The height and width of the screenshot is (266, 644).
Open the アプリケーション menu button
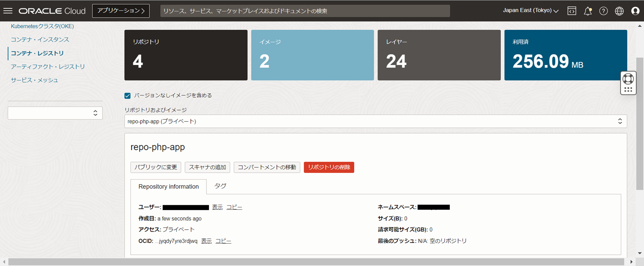[121, 11]
